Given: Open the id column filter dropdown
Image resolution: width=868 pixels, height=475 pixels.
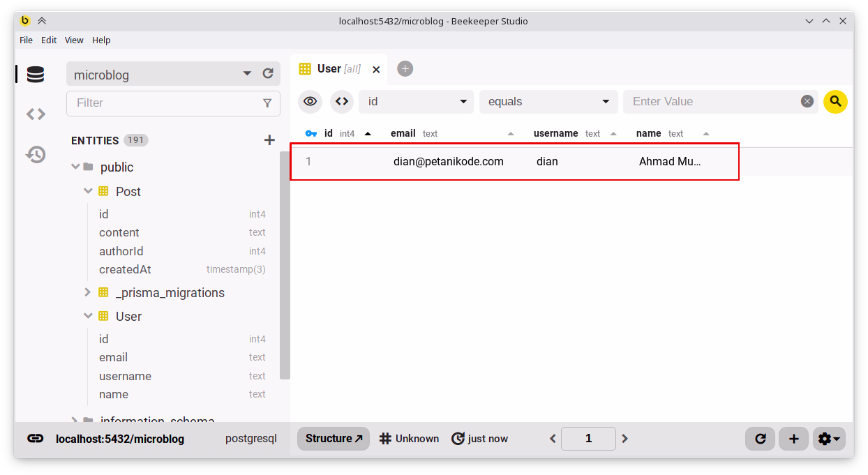Looking at the screenshot, I should point(416,101).
